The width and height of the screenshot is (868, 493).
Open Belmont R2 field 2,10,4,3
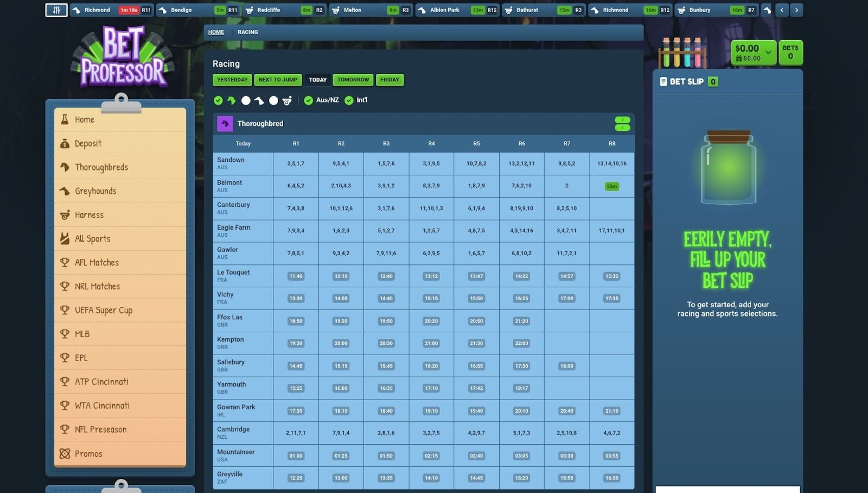(341, 186)
